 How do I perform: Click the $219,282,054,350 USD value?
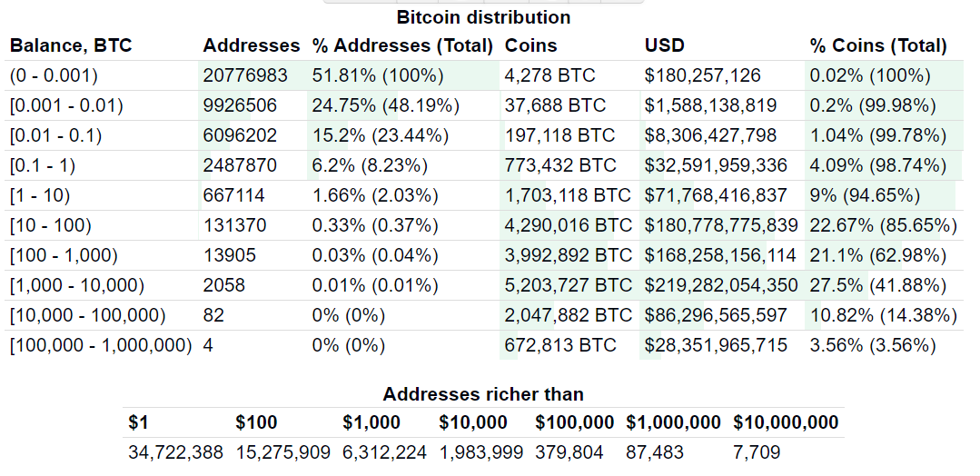(721, 286)
